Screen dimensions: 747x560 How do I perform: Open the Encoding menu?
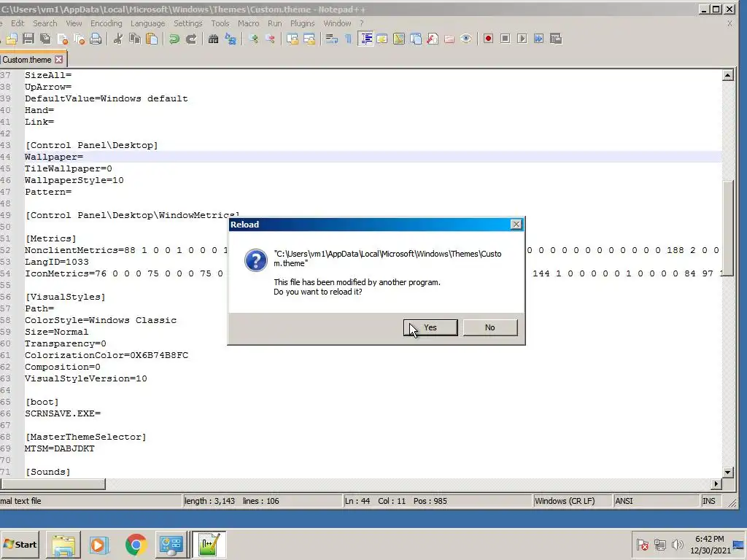tap(107, 23)
